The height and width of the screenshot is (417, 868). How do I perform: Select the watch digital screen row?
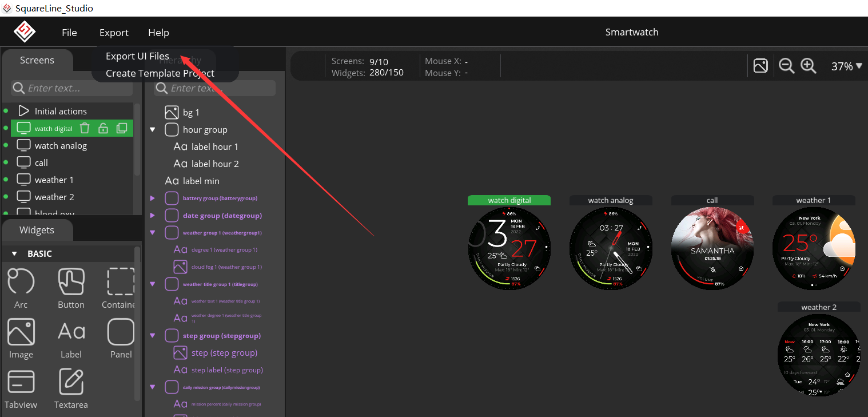point(72,128)
